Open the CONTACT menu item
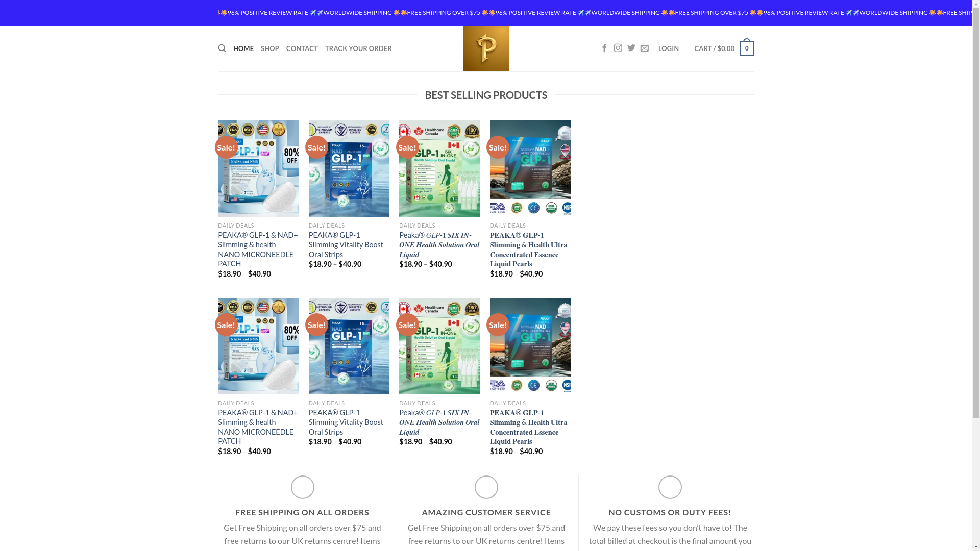980x551 pixels. 302,48
